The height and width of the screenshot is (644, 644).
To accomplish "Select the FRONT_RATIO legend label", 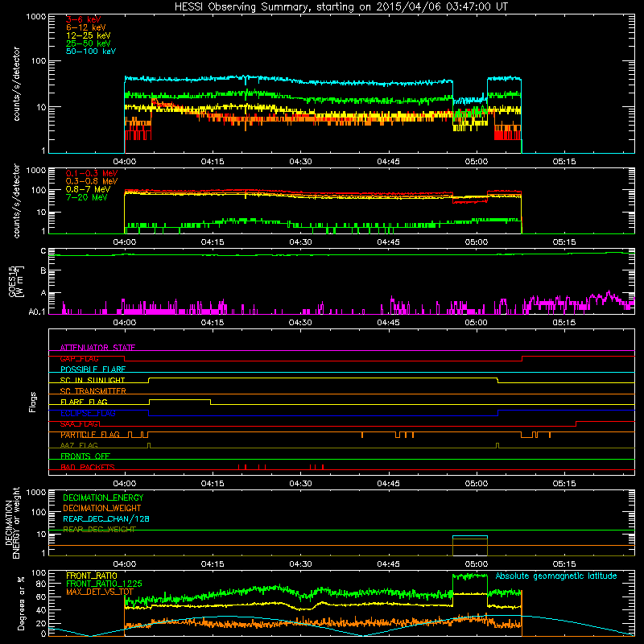I will tap(92, 576).
